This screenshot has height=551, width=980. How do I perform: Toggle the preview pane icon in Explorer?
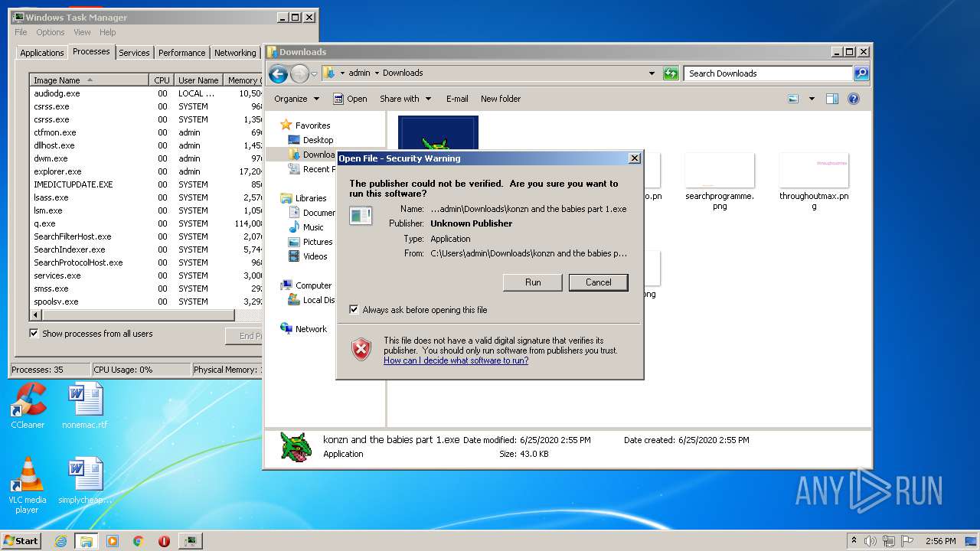point(832,99)
